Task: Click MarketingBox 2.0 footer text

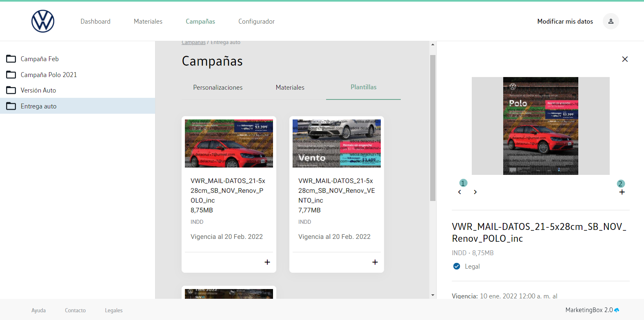Action: pos(589,310)
